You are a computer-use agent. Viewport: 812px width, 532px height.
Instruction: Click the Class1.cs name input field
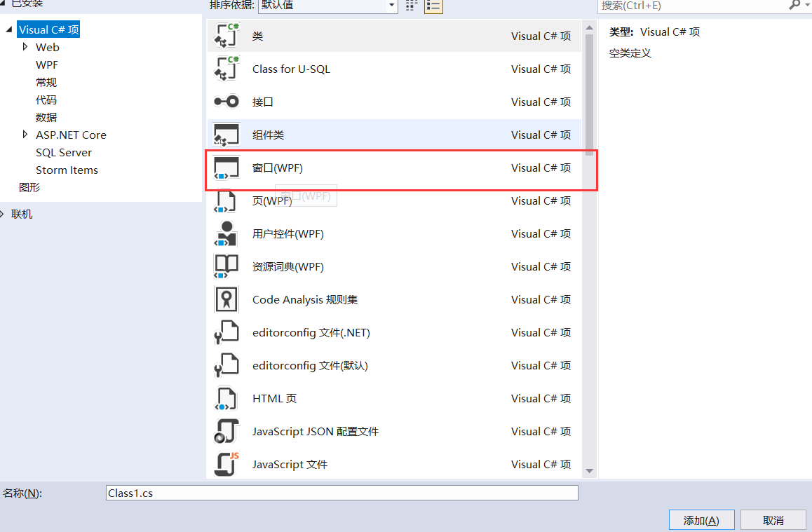click(x=342, y=493)
